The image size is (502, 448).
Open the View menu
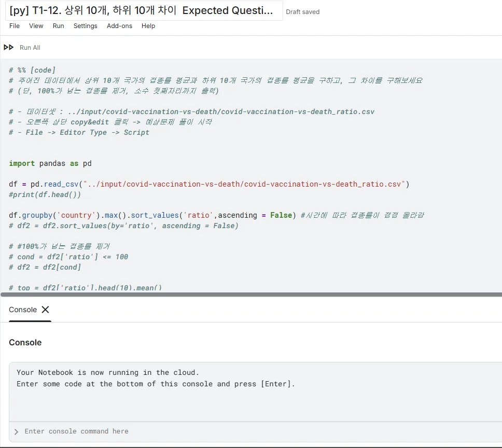[36, 26]
